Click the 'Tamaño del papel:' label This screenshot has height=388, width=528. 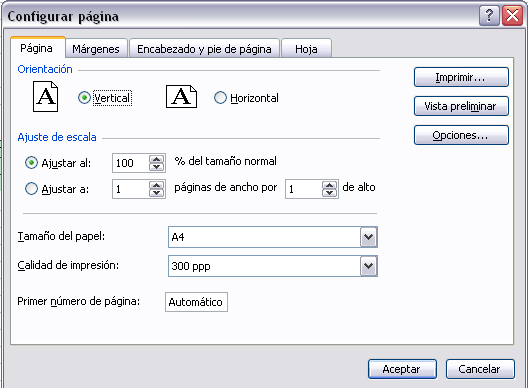[61, 236]
